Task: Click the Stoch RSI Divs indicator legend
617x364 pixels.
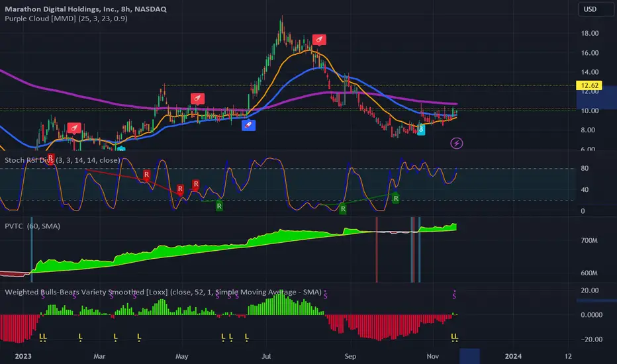Action: point(62,160)
